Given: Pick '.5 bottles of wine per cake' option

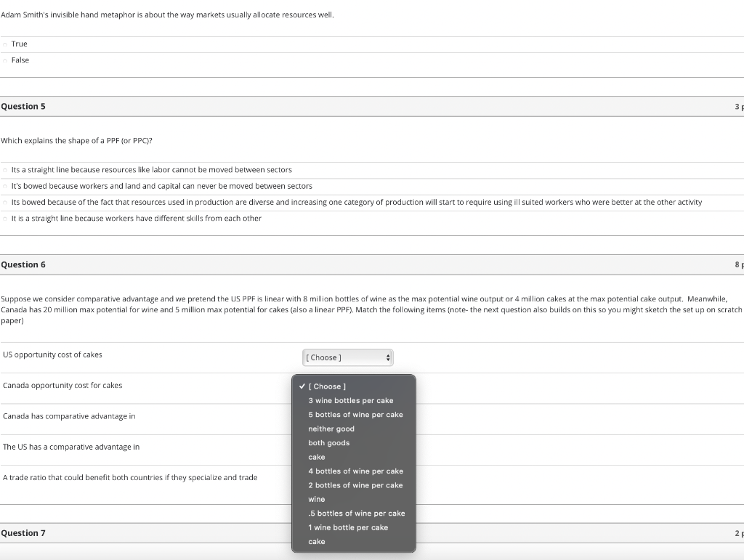Looking at the screenshot, I should pyautogui.click(x=354, y=513).
